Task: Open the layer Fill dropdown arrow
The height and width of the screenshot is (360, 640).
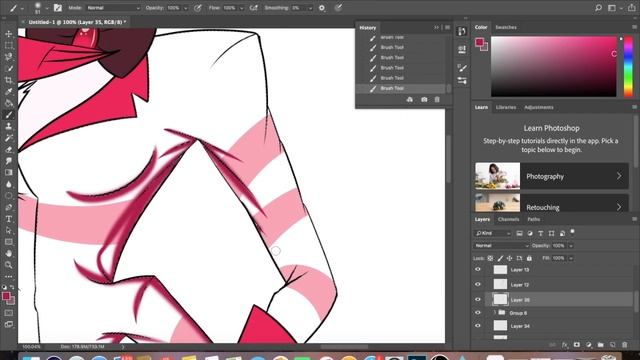Action: (571, 258)
